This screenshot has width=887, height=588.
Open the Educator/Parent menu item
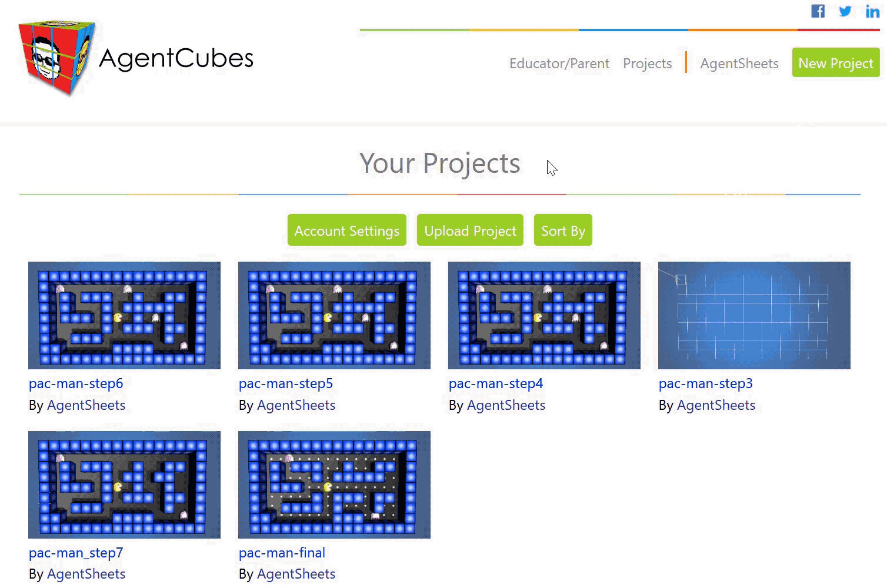pyautogui.click(x=559, y=64)
